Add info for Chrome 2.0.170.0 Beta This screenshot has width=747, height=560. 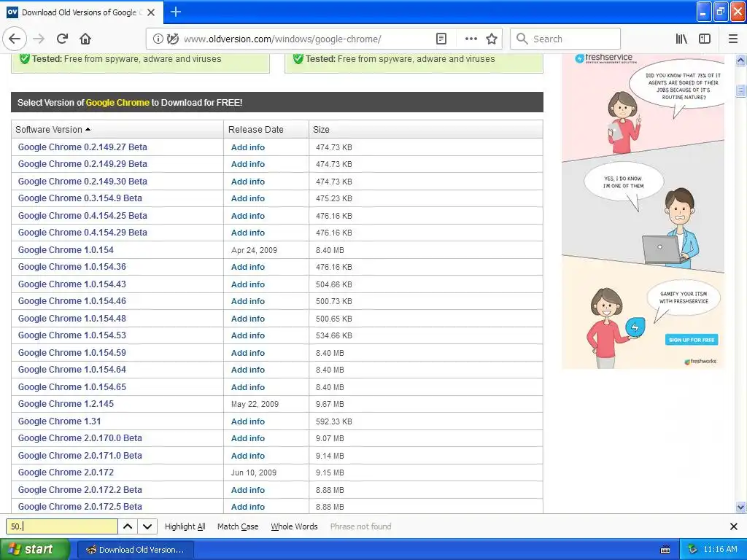click(248, 438)
